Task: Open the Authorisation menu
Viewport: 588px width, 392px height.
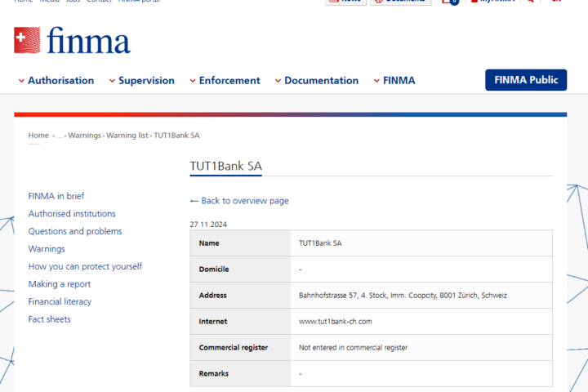Action: [x=60, y=80]
